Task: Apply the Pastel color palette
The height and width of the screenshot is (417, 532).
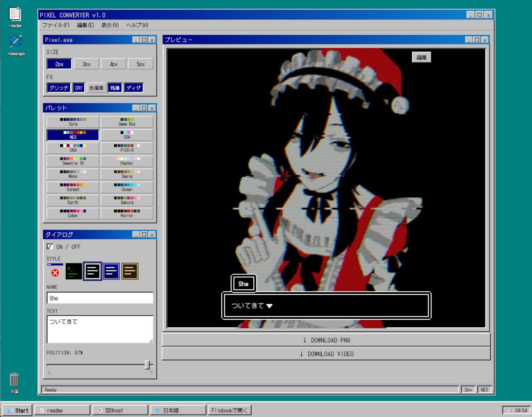Action: coord(127,161)
